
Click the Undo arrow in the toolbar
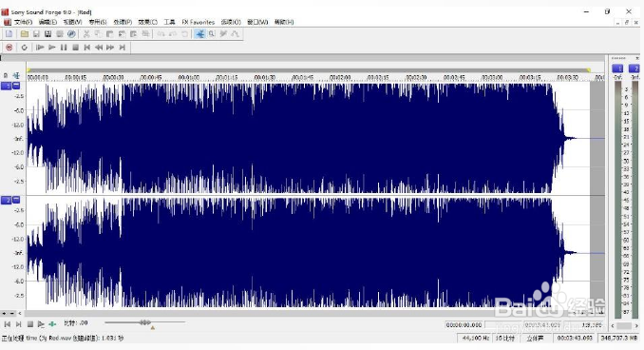(x=161, y=34)
